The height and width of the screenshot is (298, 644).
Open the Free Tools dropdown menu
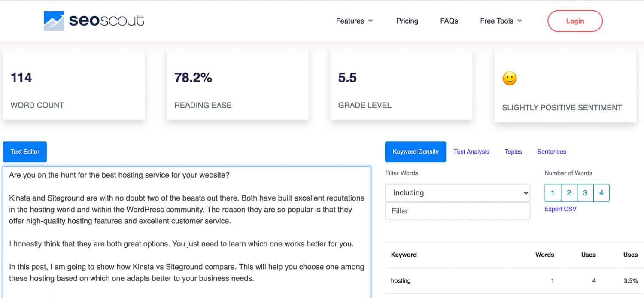click(x=501, y=21)
